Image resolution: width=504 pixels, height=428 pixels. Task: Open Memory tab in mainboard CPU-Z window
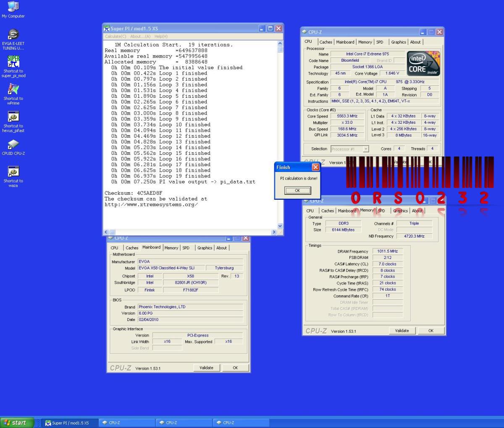171,248
